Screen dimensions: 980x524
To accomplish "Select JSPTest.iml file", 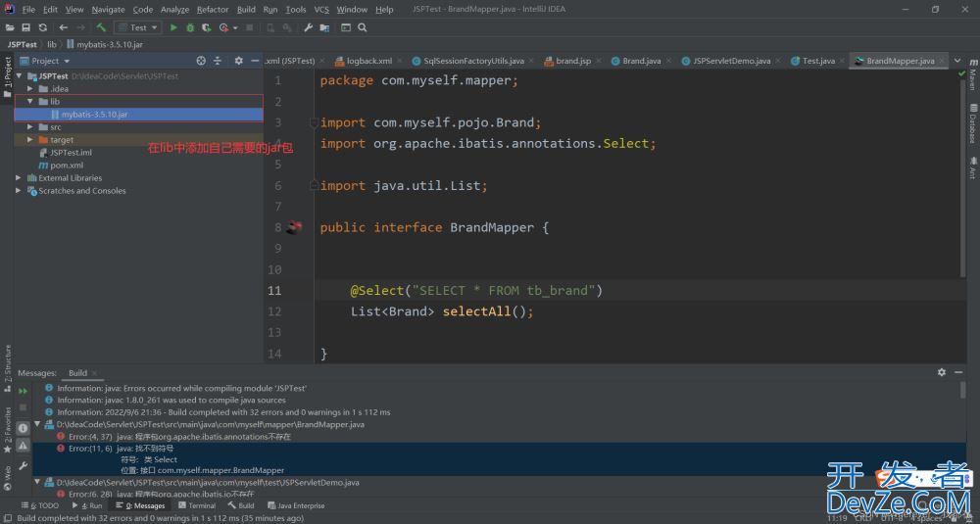I will point(71,153).
